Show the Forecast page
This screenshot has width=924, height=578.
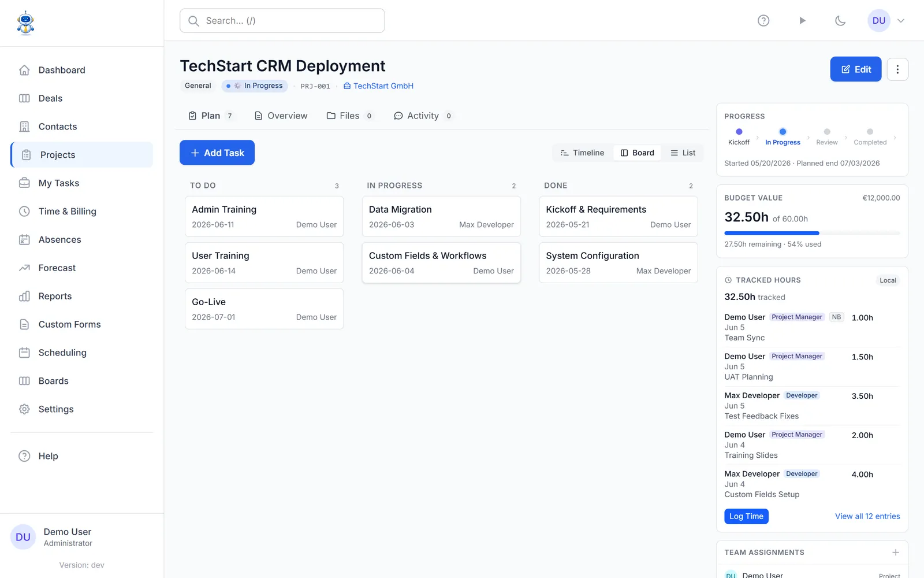(x=81, y=268)
